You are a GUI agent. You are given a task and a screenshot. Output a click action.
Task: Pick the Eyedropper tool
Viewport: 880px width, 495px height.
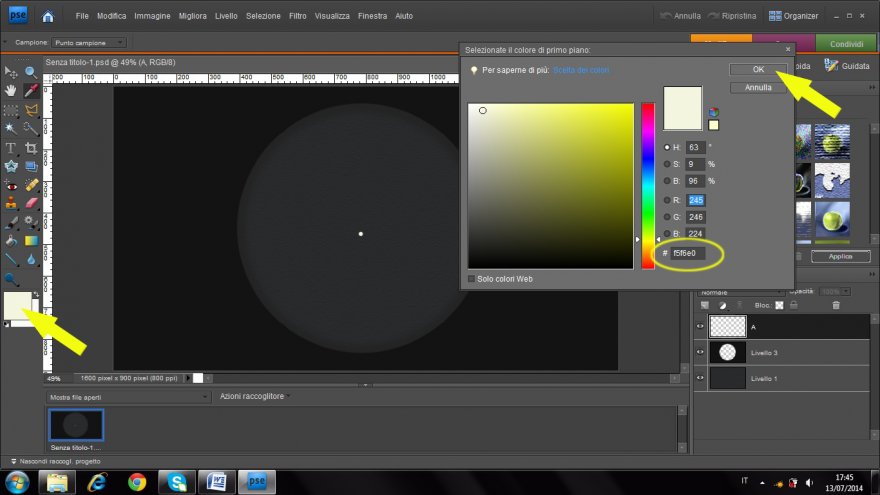[x=31, y=91]
